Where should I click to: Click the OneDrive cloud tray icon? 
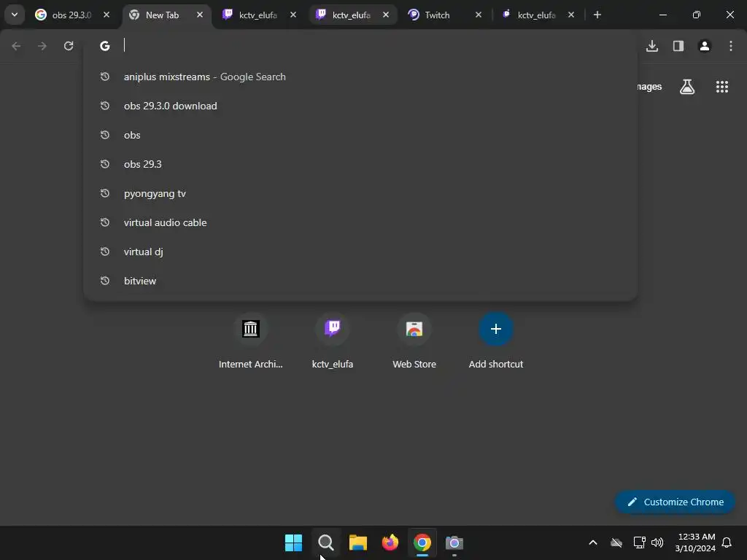(616, 542)
